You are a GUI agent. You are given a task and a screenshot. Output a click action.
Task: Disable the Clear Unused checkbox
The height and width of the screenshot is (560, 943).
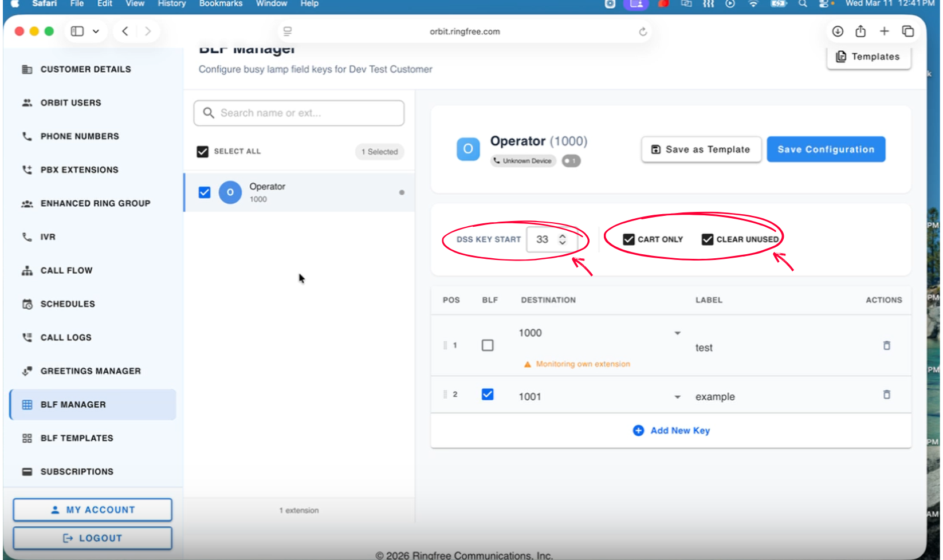click(708, 239)
